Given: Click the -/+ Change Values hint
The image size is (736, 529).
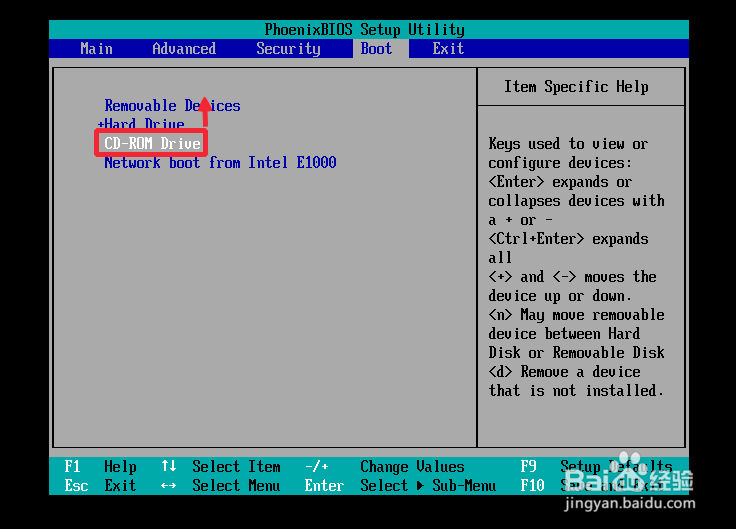Looking at the screenshot, I should [x=384, y=467].
